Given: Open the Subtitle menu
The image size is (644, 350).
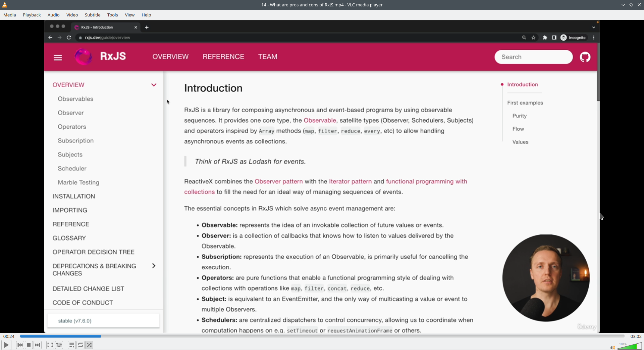Looking at the screenshot, I should (93, 15).
